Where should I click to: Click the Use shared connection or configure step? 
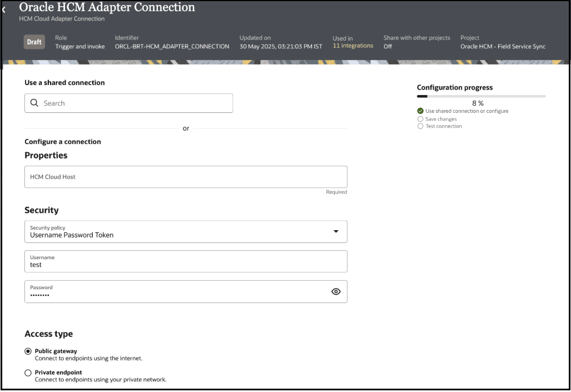pyautogui.click(x=467, y=111)
